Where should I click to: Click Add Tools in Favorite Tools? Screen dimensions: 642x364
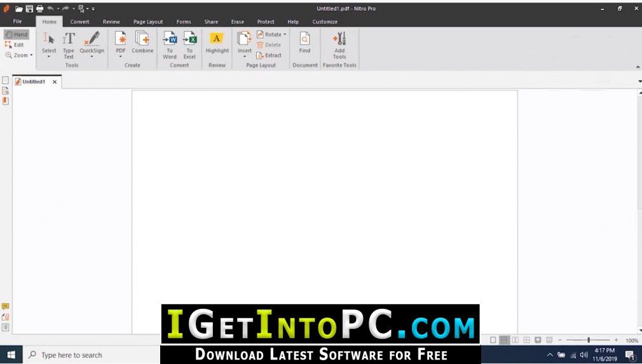tap(339, 45)
